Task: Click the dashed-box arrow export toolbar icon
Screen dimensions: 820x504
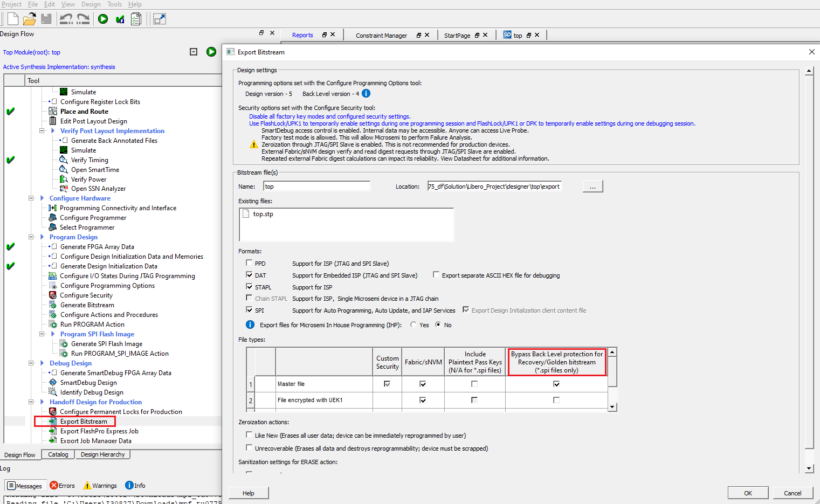Action: pos(160,19)
